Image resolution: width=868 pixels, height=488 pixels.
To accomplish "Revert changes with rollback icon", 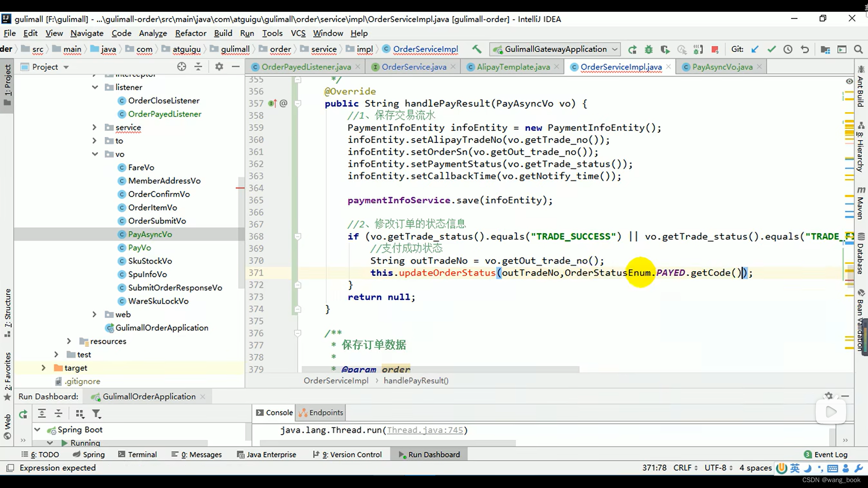I will 805,49.
